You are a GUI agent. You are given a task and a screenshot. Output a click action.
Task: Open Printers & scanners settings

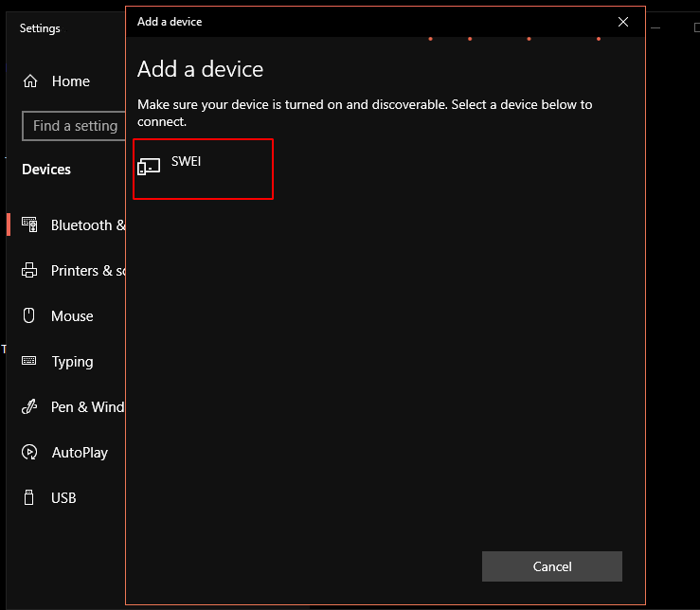[88, 271]
